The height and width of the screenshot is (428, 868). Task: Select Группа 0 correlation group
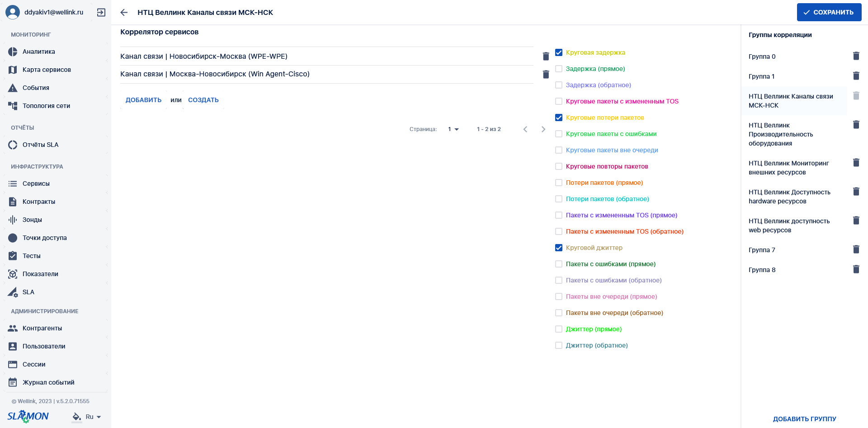point(794,56)
